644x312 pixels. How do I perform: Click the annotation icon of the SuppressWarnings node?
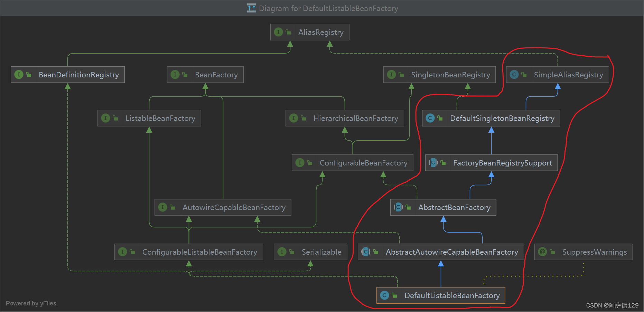pyautogui.click(x=542, y=252)
